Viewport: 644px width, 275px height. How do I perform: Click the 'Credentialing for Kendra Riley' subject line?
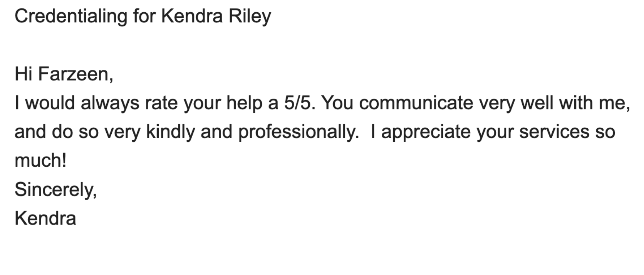coord(143,17)
